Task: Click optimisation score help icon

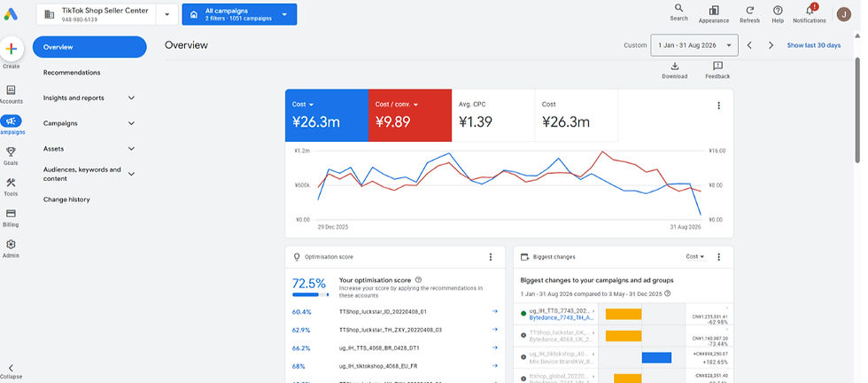Action: click(418, 280)
